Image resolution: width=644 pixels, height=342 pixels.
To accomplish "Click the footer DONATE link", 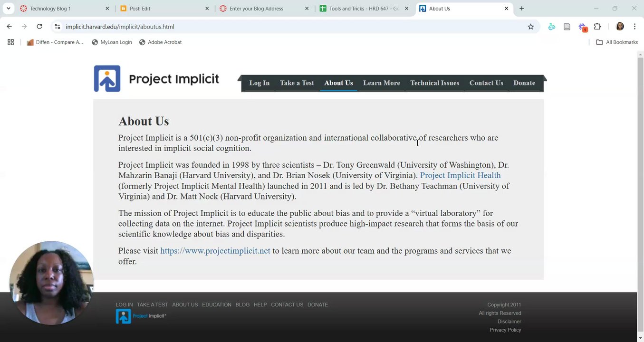I will coord(317,304).
